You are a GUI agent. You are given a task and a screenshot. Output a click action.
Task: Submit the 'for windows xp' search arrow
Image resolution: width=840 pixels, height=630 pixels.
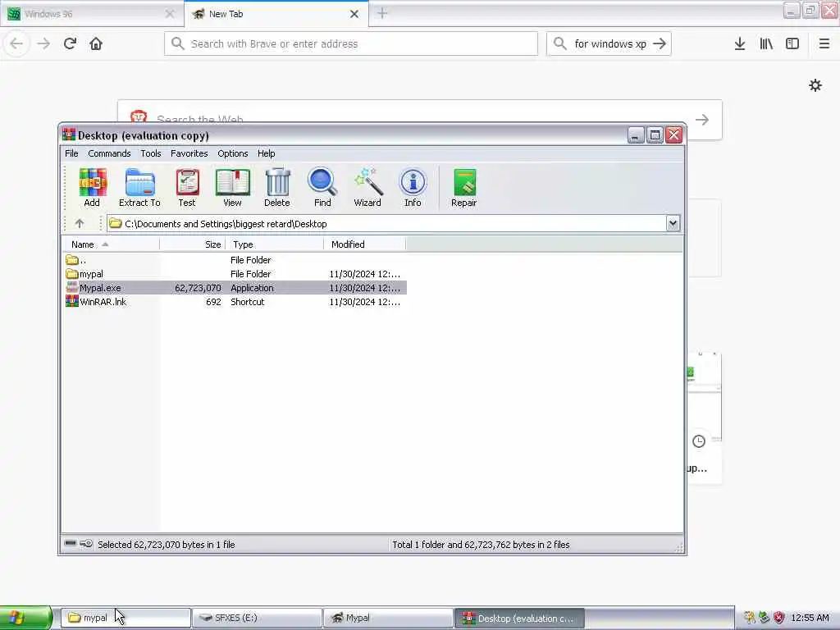660,43
